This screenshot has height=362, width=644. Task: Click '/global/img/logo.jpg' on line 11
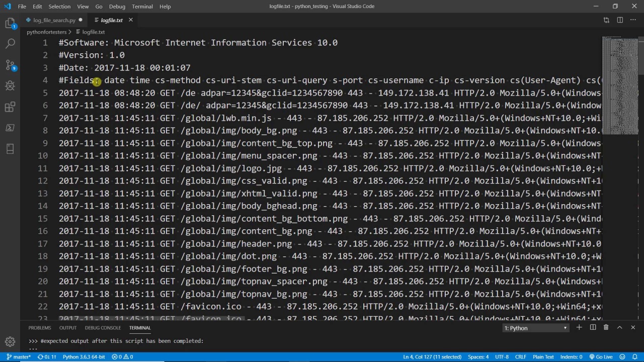tap(231, 168)
